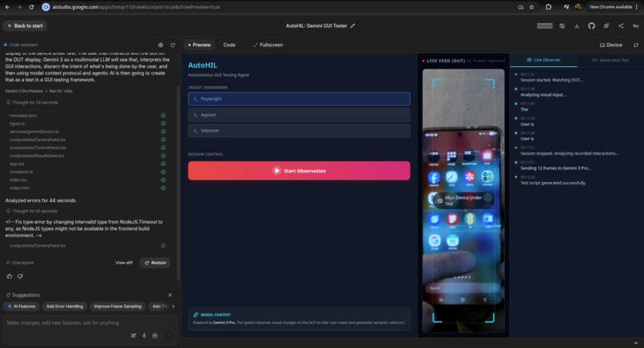Click the microphone icon in prompt box

point(144,336)
